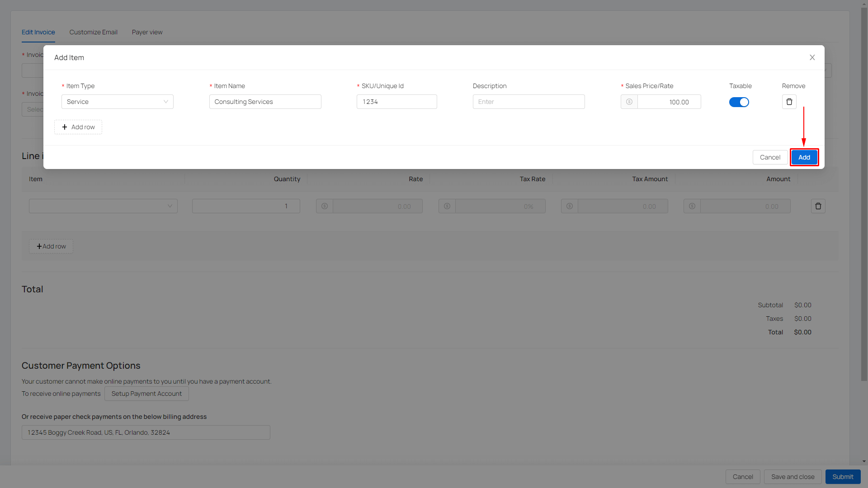Close the Add Item dialog
Viewport: 868px width, 488px height.
point(812,57)
